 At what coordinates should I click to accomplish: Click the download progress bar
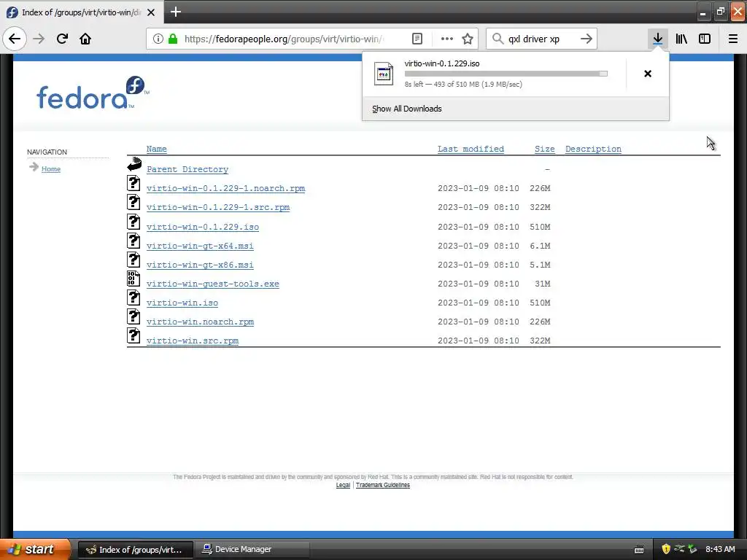506,74
